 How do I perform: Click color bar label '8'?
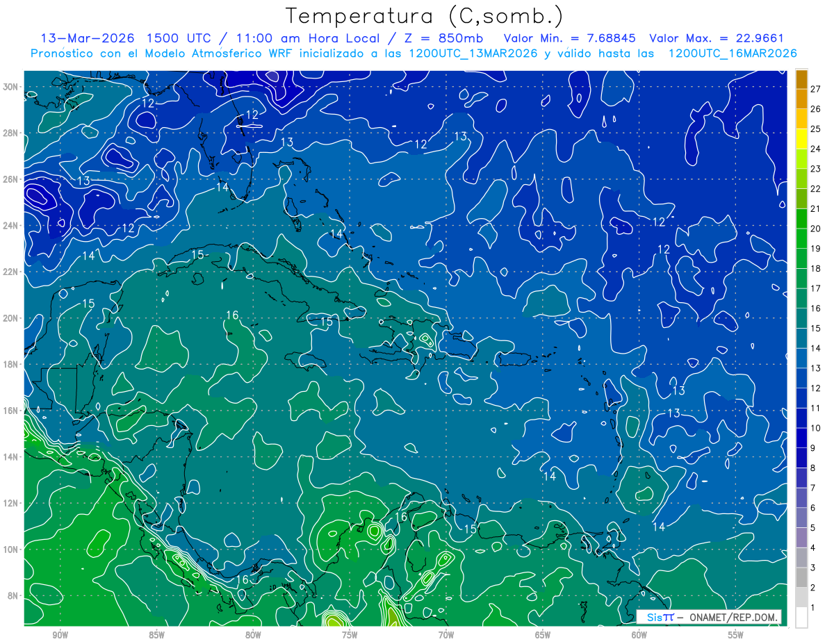point(813,468)
